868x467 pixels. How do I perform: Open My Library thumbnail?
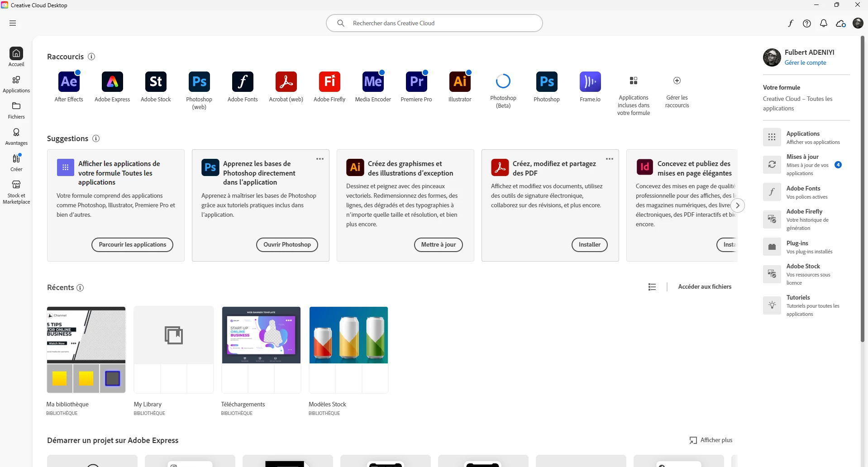tap(174, 350)
